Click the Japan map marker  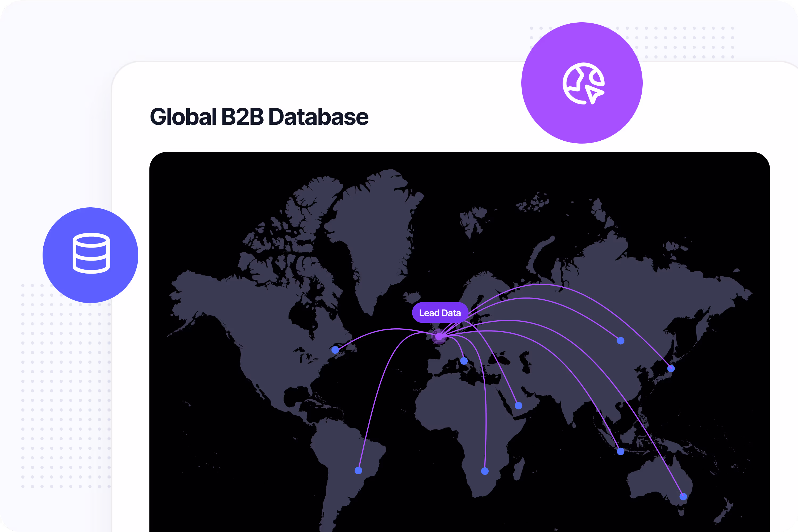[x=671, y=368]
